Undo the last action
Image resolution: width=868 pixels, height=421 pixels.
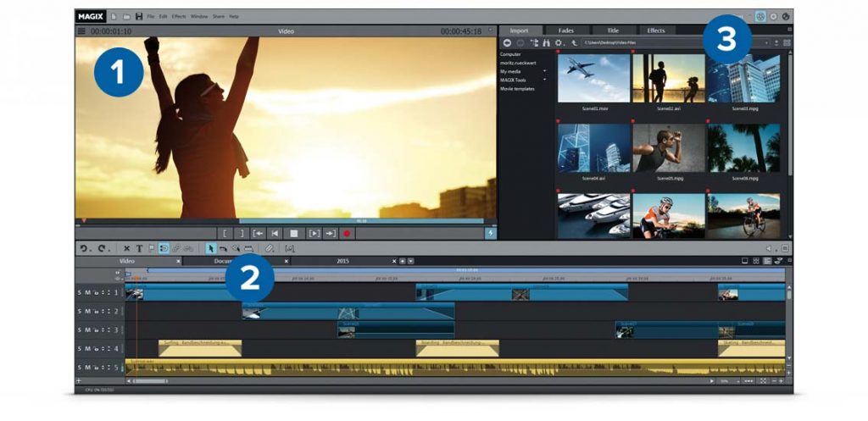(84, 249)
